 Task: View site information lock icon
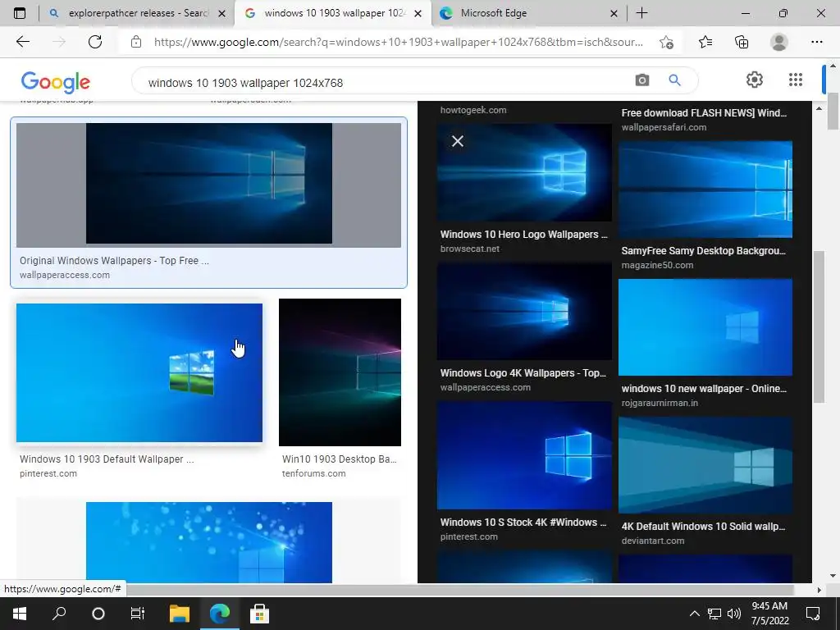tap(136, 42)
